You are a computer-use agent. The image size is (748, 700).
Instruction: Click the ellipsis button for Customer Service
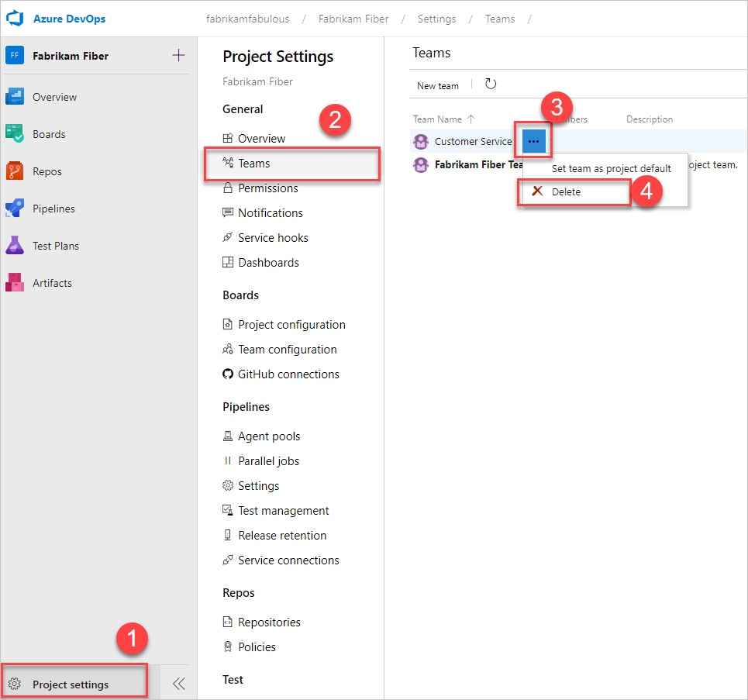coord(534,142)
